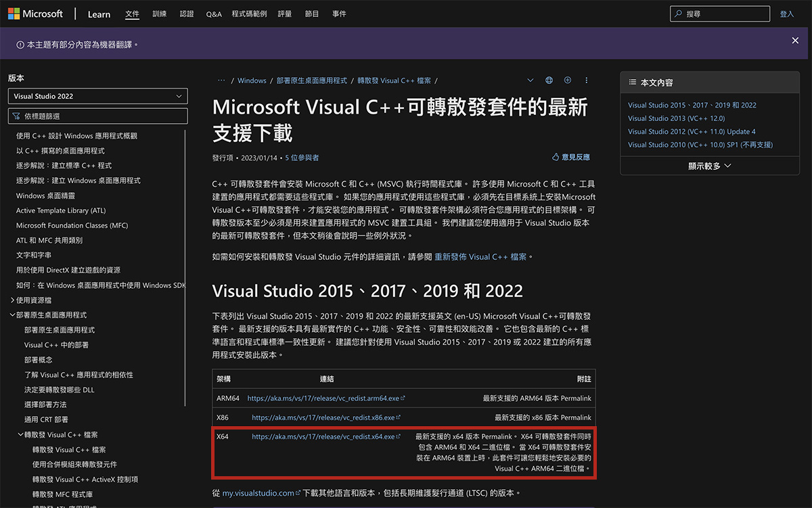Click the 5 位參與者 contributors link

click(x=302, y=158)
